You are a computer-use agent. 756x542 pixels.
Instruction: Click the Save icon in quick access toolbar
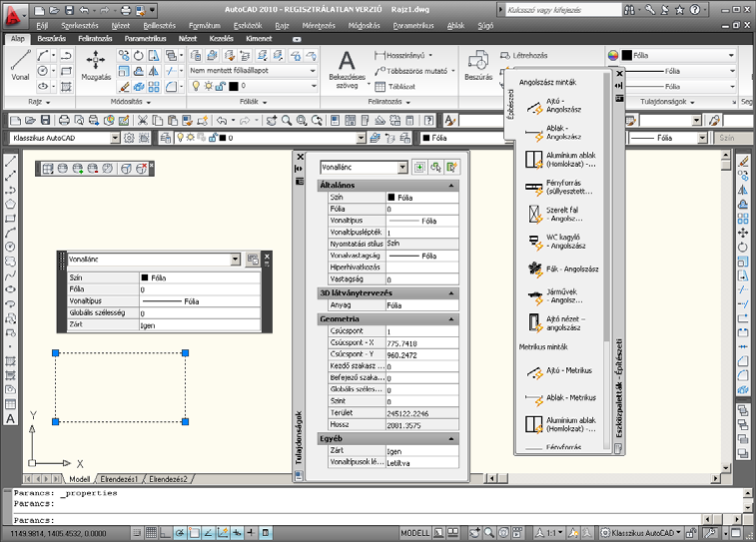pyautogui.click(x=70, y=10)
